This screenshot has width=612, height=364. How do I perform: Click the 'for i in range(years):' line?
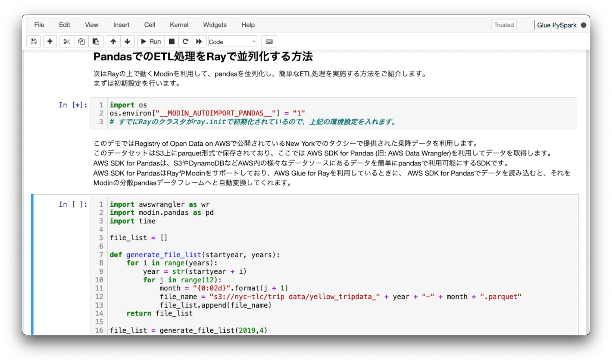coord(172,263)
